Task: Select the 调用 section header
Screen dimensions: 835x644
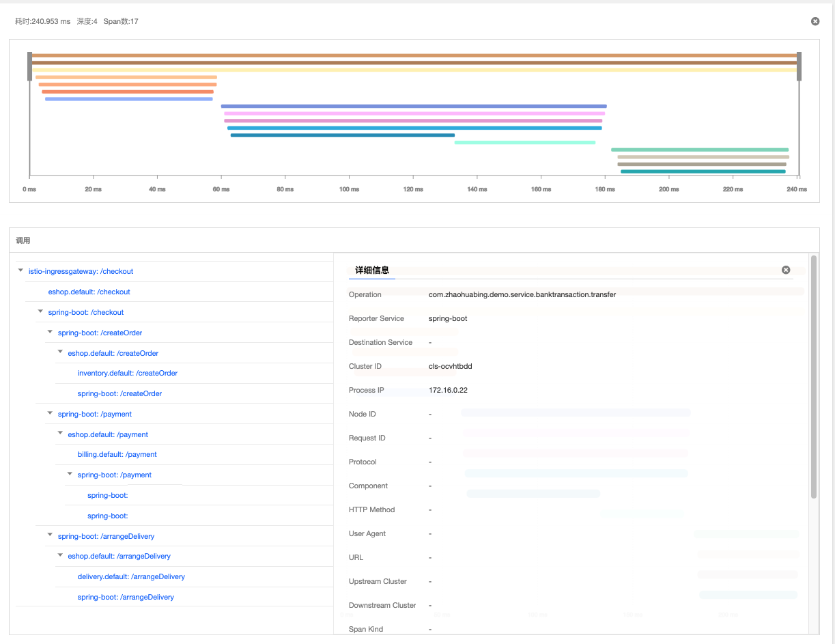Action: (x=23, y=240)
